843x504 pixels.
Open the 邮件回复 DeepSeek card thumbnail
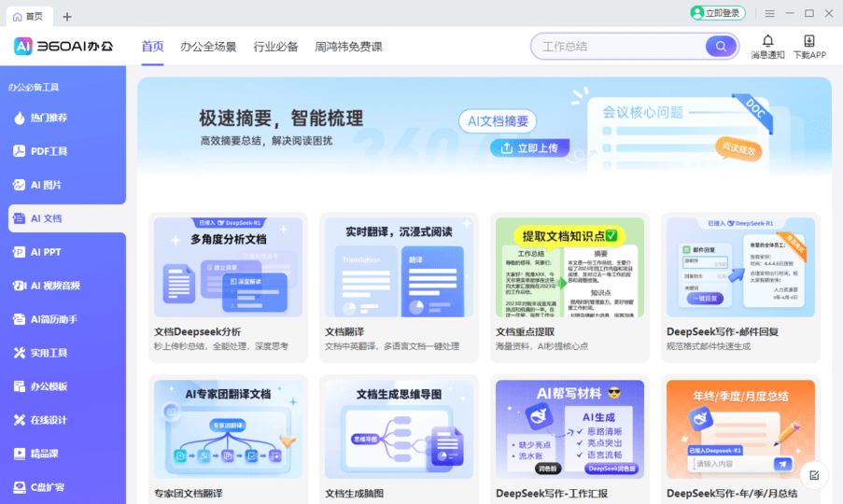[741, 267]
